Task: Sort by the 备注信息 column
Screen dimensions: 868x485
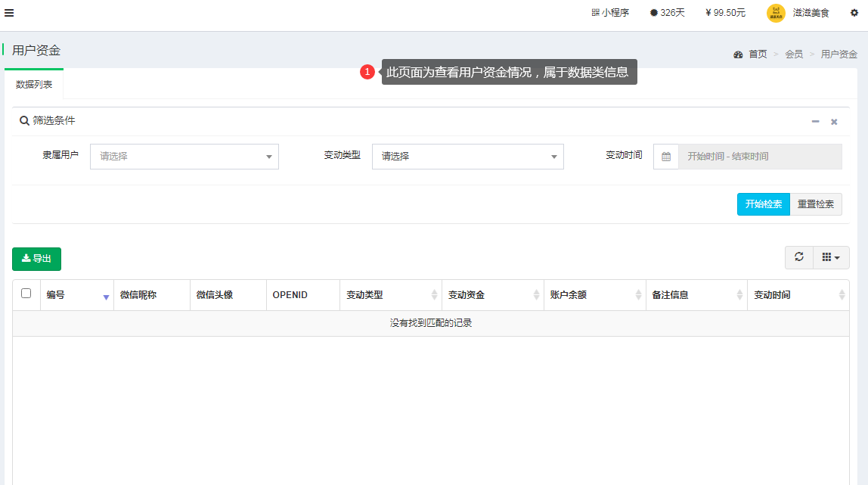Action: pos(696,295)
